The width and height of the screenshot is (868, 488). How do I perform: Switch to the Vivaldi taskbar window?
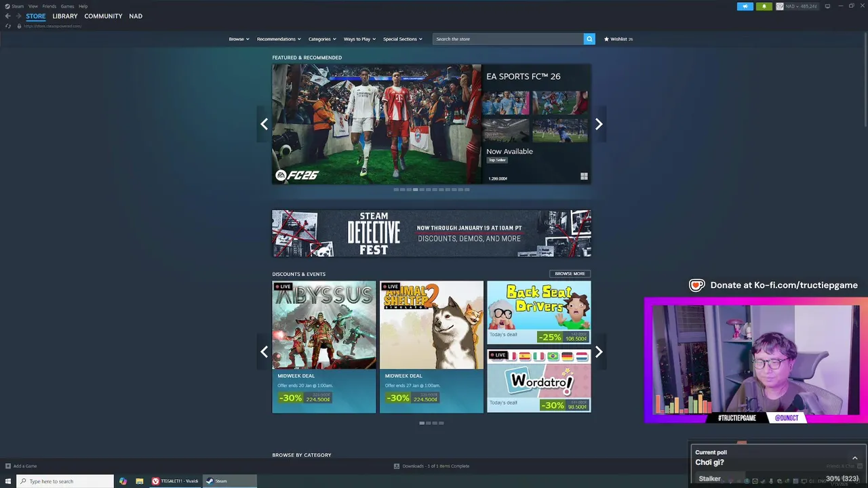(175, 481)
